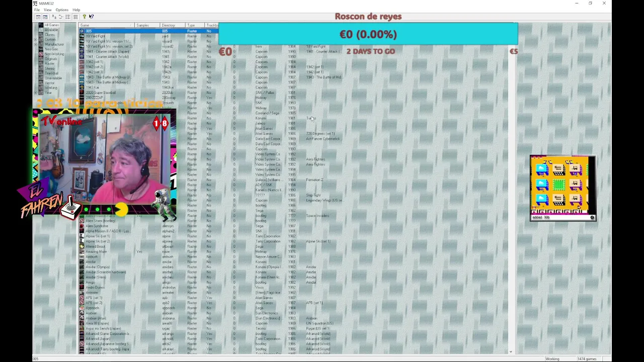Click the icon beside Ambush
The width and height of the screenshot is (644, 362).
[x=82, y=256]
